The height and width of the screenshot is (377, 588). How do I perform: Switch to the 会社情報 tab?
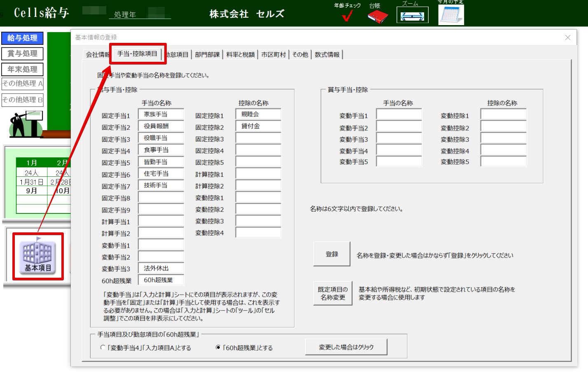(97, 55)
